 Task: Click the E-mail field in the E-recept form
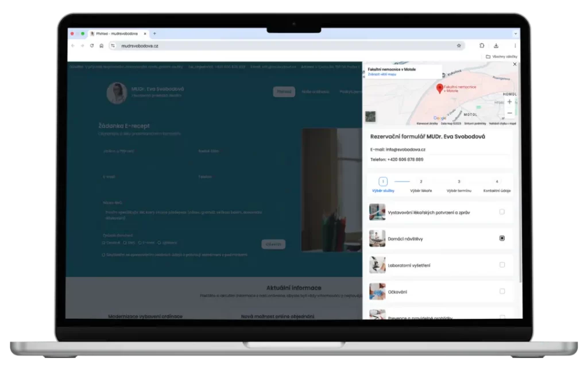coord(146,187)
